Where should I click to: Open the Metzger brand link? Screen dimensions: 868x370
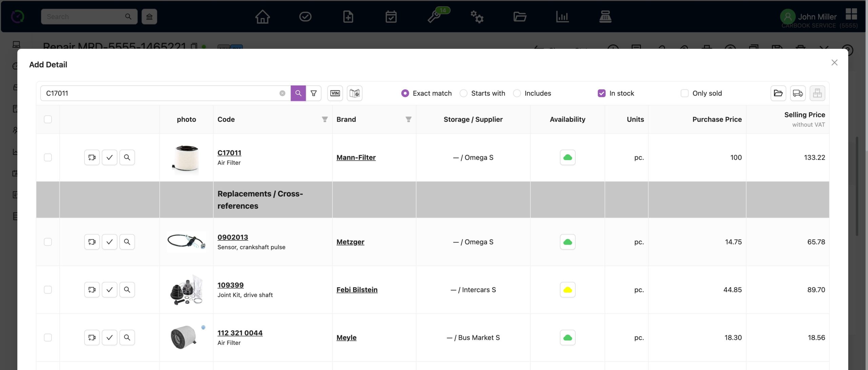pos(350,242)
